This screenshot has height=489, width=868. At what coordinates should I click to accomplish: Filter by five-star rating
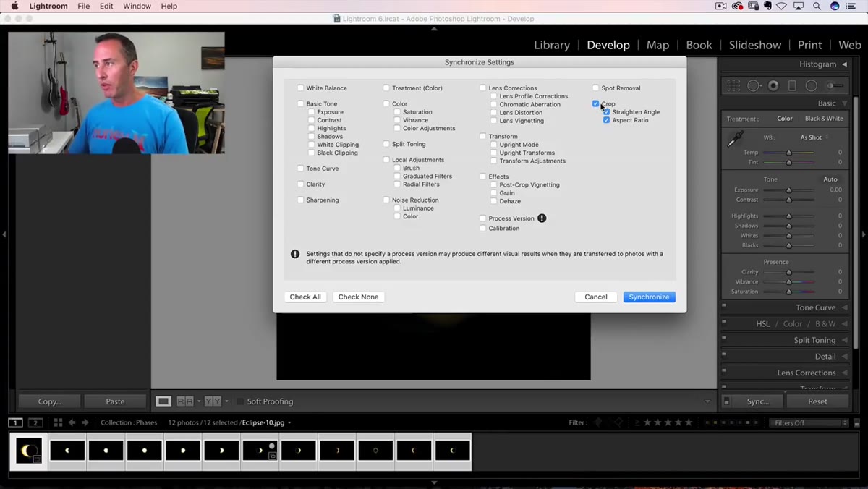pyautogui.click(x=689, y=422)
